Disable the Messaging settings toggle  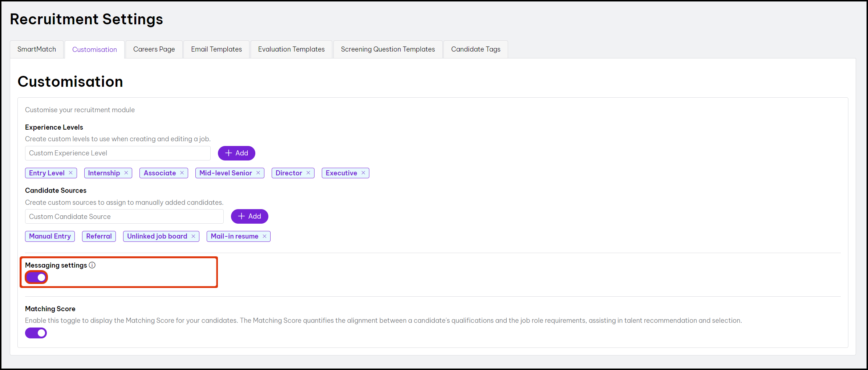click(36, 277)
